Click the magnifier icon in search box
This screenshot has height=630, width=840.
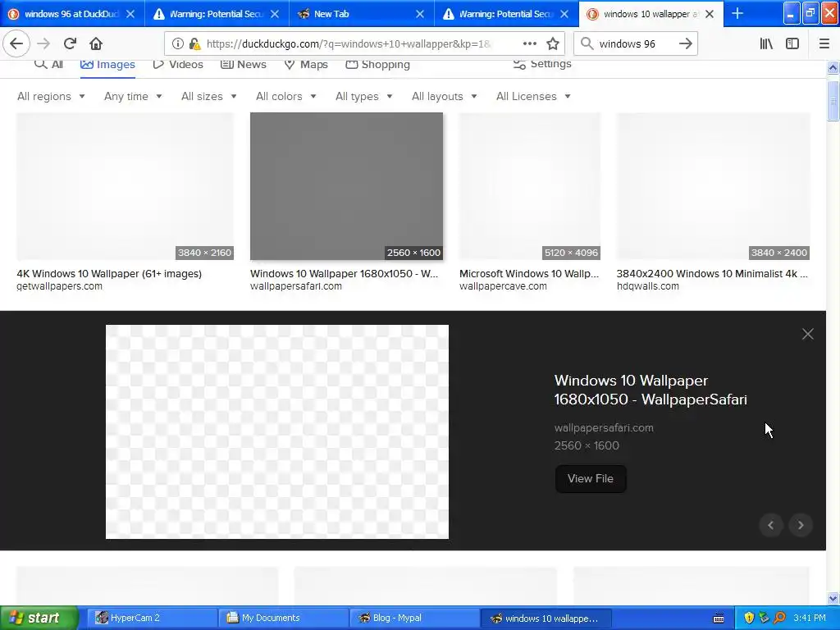click(587, 44)
